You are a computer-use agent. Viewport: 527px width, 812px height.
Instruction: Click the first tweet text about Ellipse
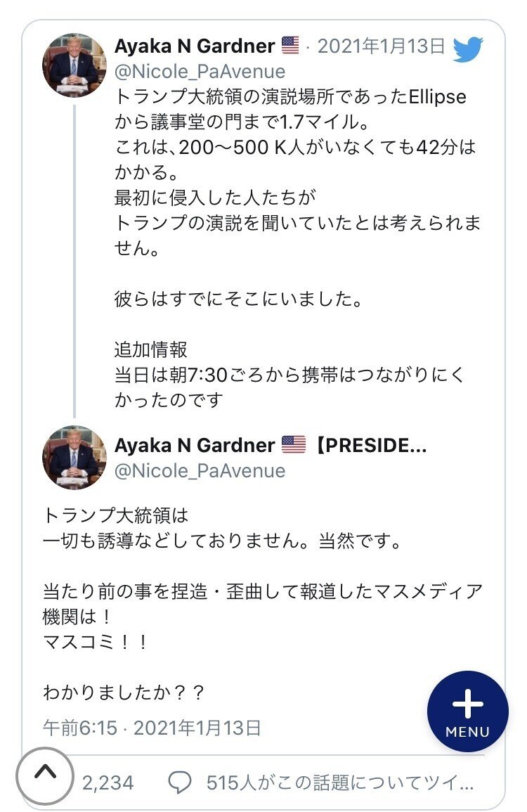tap(298, 172)
